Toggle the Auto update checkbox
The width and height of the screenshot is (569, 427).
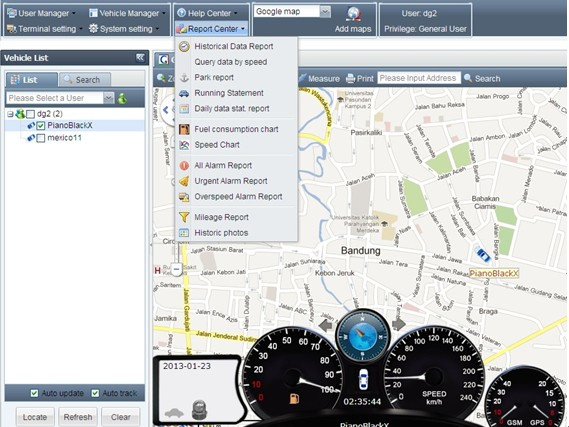coord(34,393)
